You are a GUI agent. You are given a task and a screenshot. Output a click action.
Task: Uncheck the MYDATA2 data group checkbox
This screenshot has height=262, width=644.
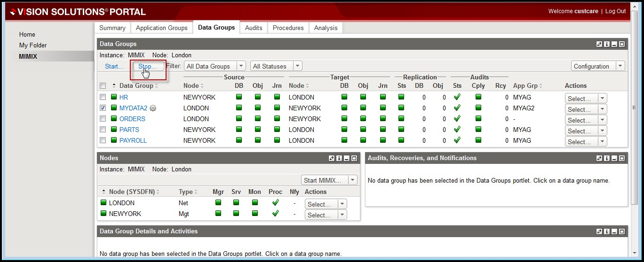(x=103, y=108)
